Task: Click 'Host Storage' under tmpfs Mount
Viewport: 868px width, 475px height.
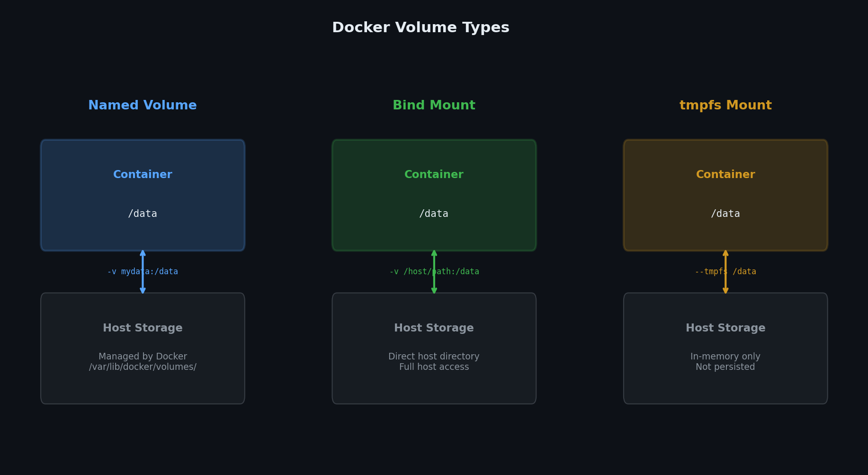Action: (x=725, y=328)
